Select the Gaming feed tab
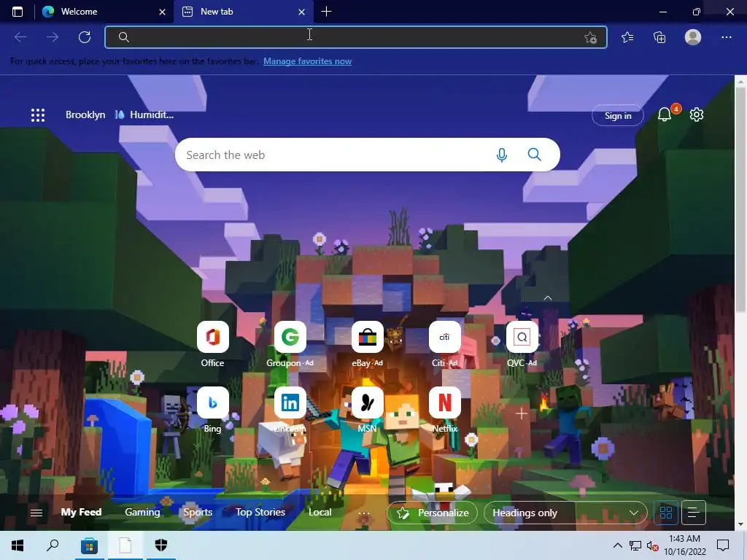The image size is (747, 560). [x=142, y=513]
